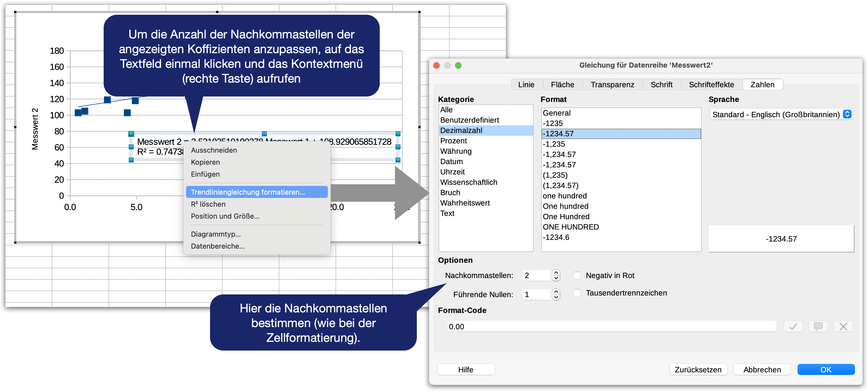Increase Nachkommastellen with the up stepper arrow
This screenshot has width=868, height=392.
pos(556,272)
